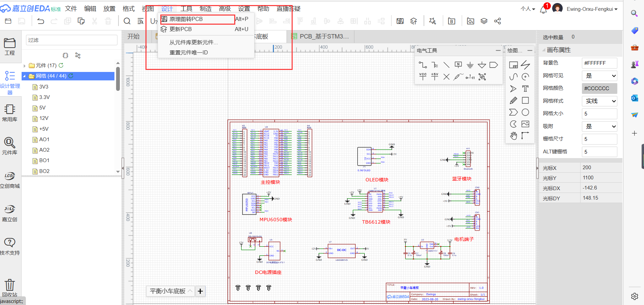The image size is (644, 305).
Task: Choose 原理图转PCB from the design menu
Action: click(197, 19)
